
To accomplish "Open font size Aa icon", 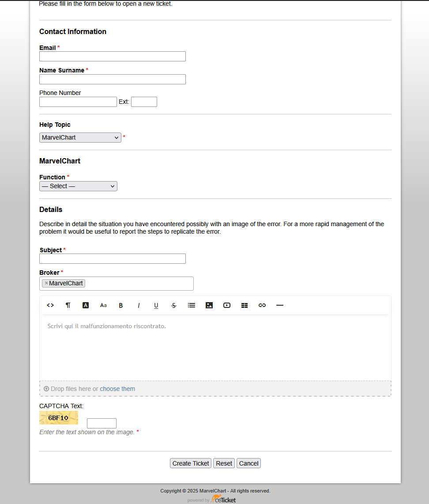I will tap(103, 305).
